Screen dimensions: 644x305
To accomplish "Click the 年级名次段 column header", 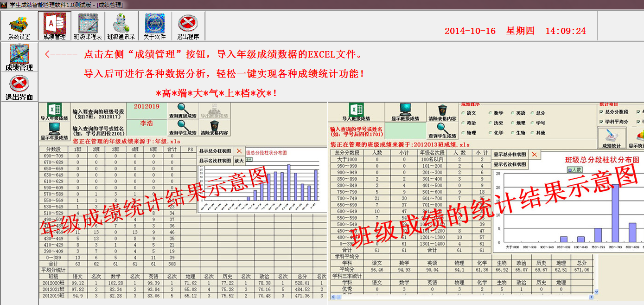I will click(x=432, y=153).
